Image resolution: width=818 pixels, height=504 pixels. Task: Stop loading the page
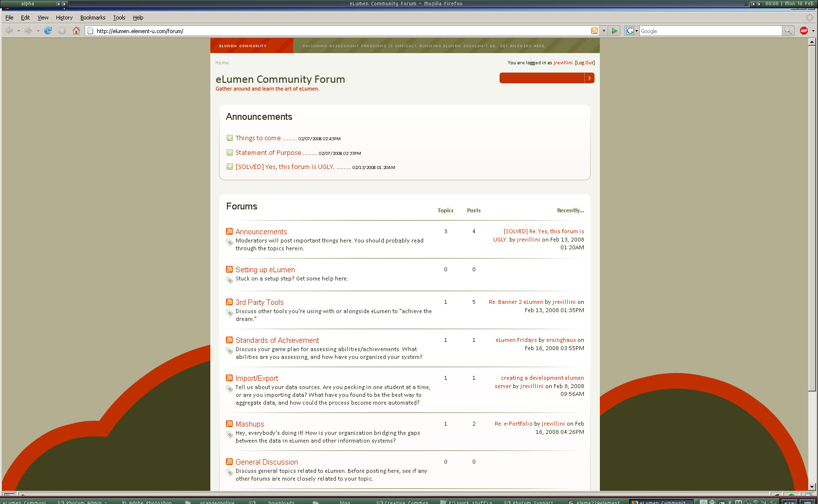coord(62,31)
